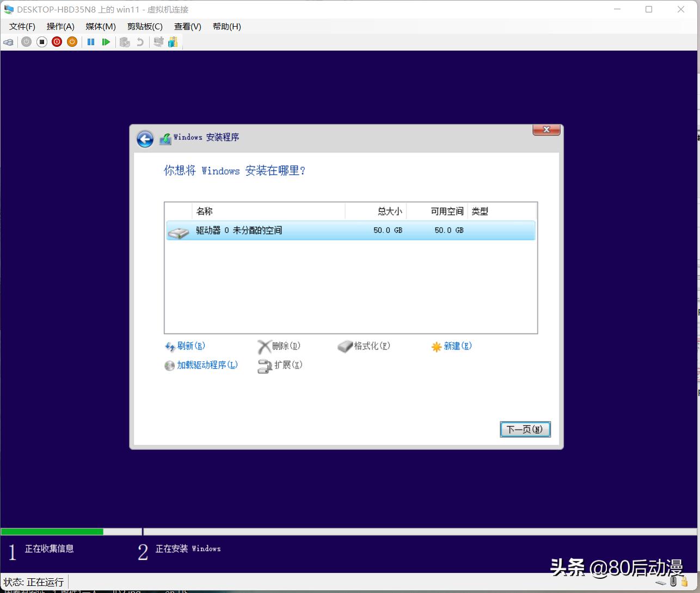This screenshot has height=593, width=700.
Task: Click the Ctrl+Alt+Delete toolbar icon
Action: click(x=8, y=42)
